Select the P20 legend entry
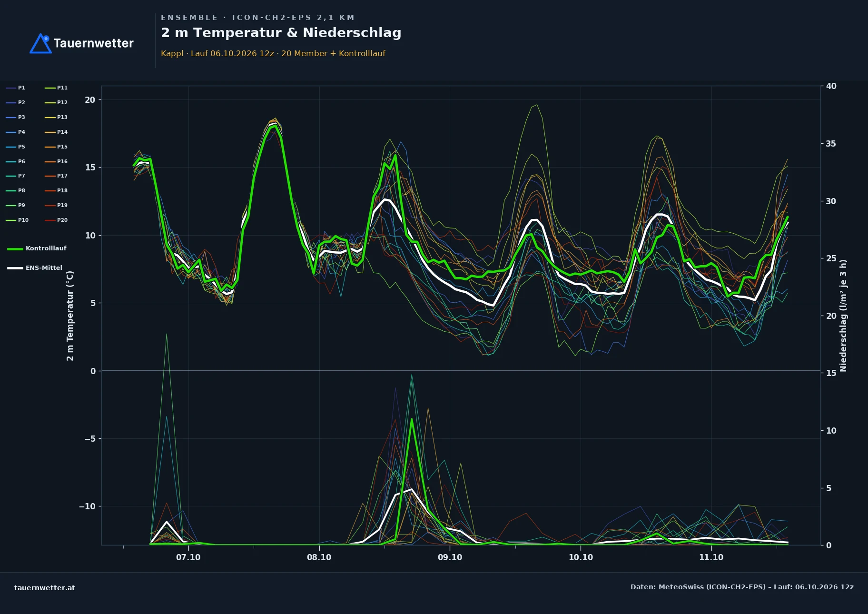The image size is (868, 614). pos(56,220)
